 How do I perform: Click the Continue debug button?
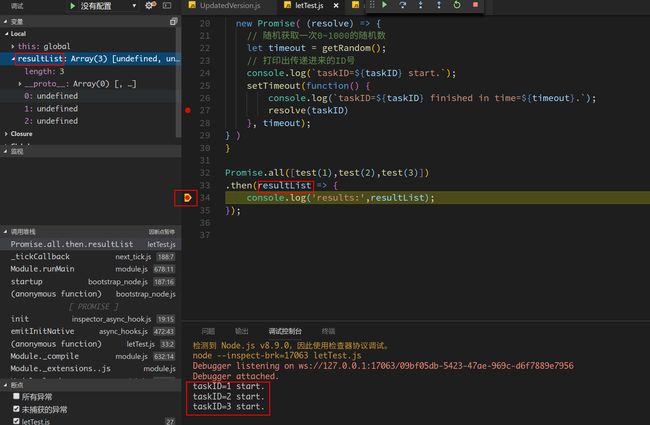click(x=384, y=5)
